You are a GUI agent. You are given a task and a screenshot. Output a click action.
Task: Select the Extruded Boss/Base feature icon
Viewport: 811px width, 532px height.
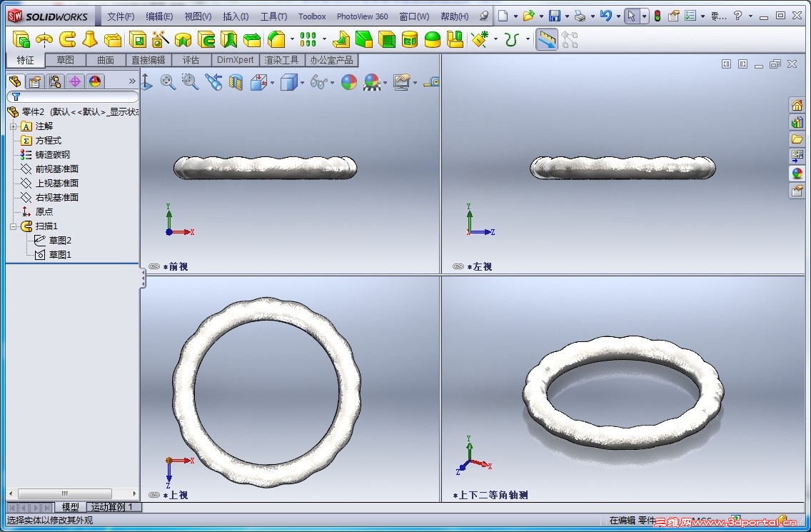click(x=21, y=39)
